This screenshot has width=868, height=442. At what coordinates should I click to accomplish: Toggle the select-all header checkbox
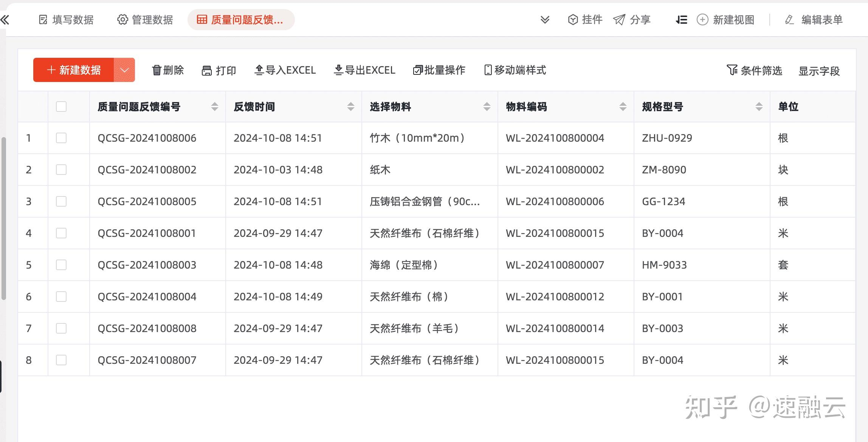point(61,107)
